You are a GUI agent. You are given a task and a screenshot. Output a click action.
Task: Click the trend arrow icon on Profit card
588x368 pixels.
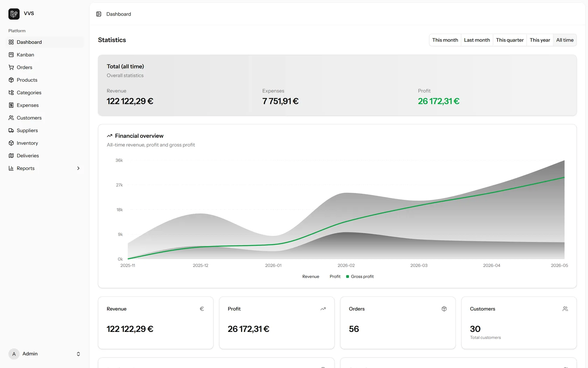[x=323, y=309]
